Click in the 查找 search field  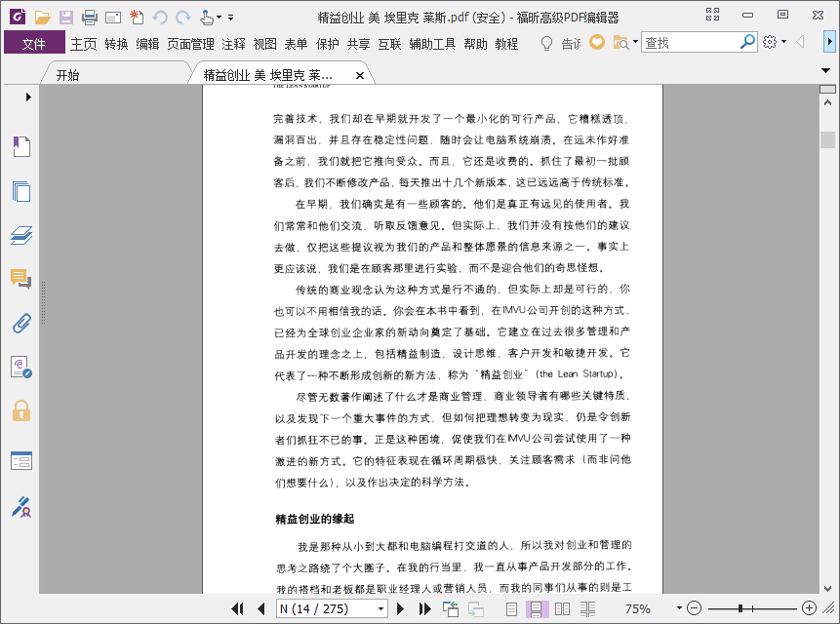[x=690, y=42]
